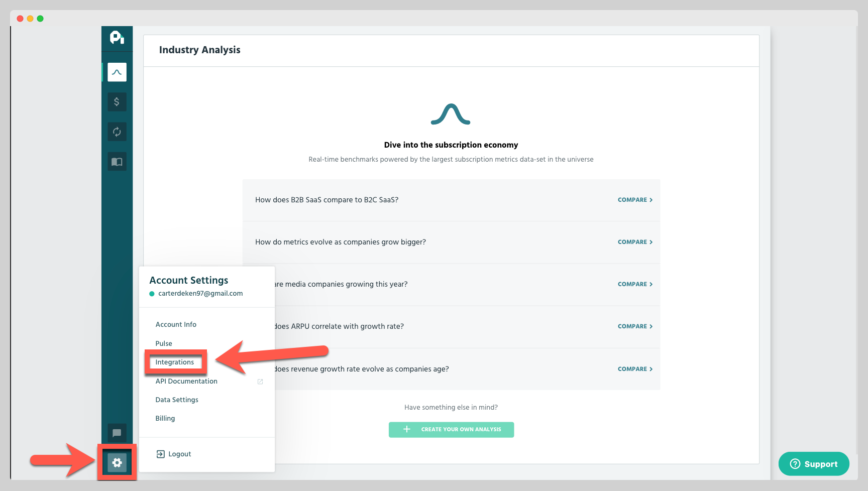Open Billing from Account Settings
This screenshot has height=491, width=868.
pos(165,418)
